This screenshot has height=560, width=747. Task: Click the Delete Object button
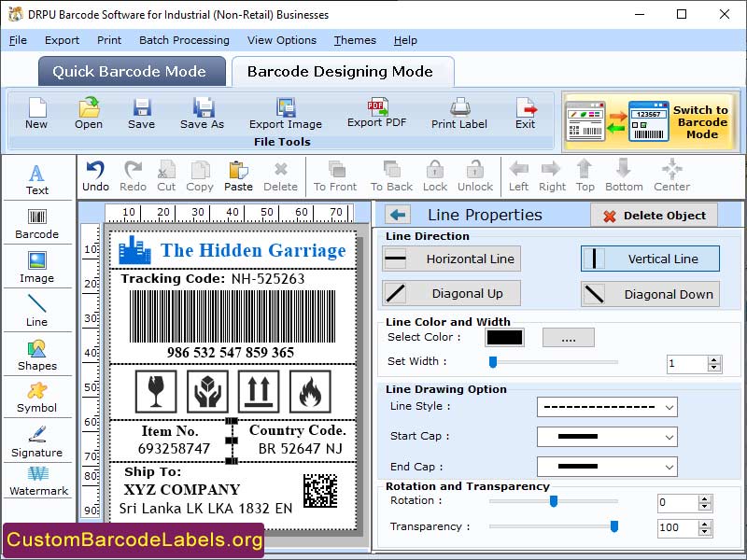[x=654, y=215]
